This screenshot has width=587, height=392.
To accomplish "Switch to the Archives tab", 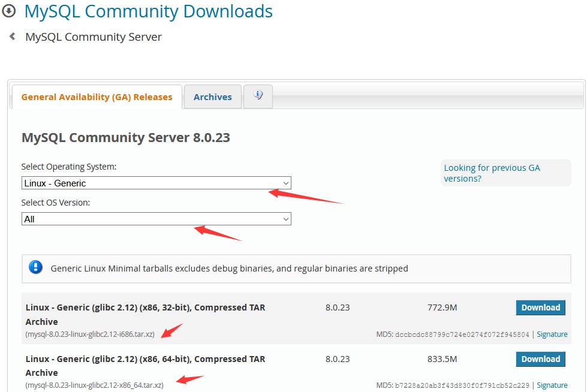I will click(212, 97).
